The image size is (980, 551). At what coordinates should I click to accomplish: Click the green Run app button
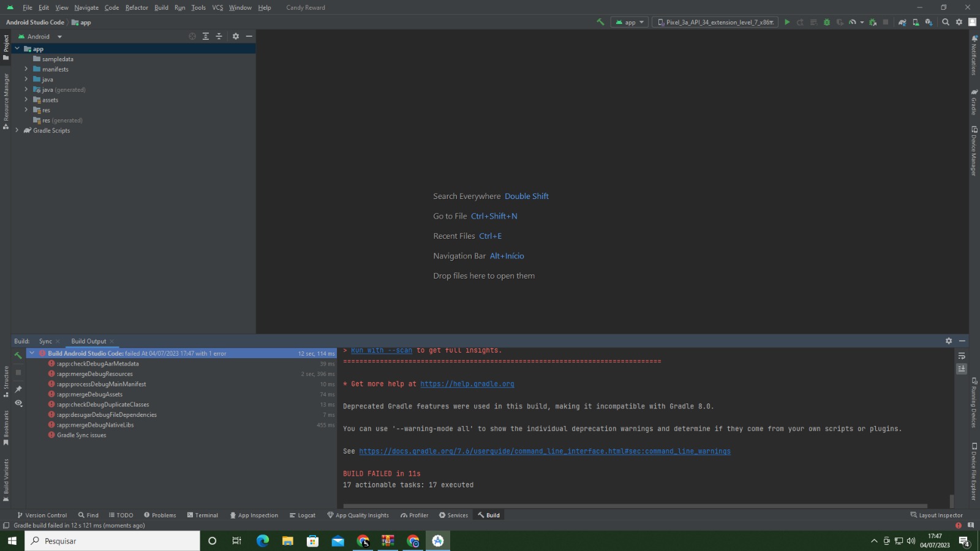pyautogui.click(x=787, y=22)
